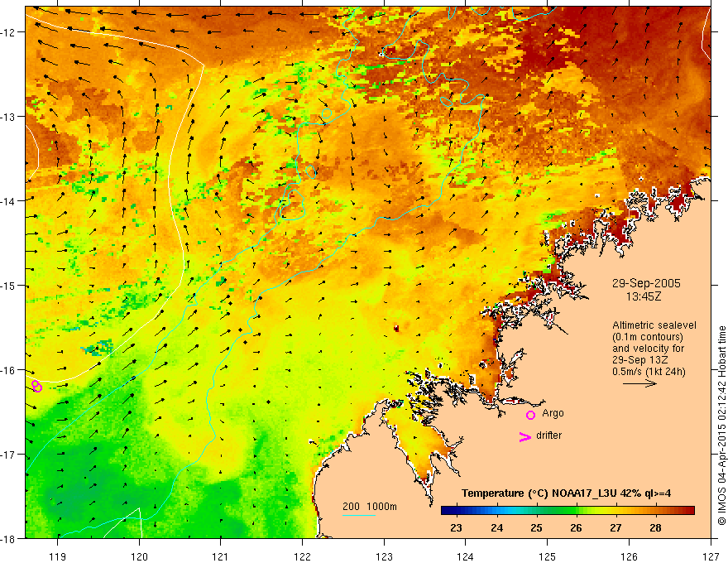Click colorbar tick label 26
This screenshot has height=563, width=728.
click(x=576, y=527)
